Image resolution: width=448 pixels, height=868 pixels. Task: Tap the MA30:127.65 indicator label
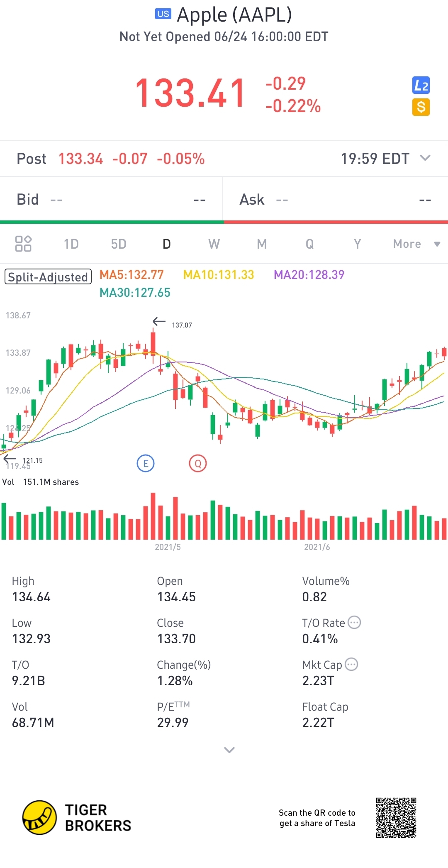pos(135,293)
